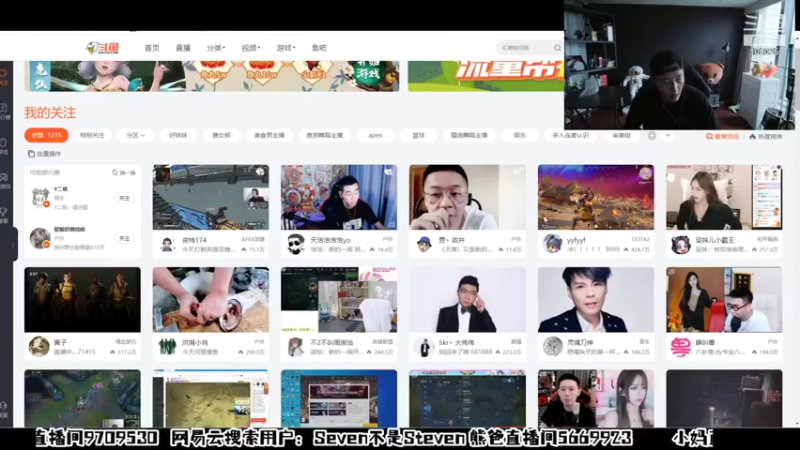Click the avatar of 灵魂刀神
This screenshot has height=450, width=800.
pos(552,346)
